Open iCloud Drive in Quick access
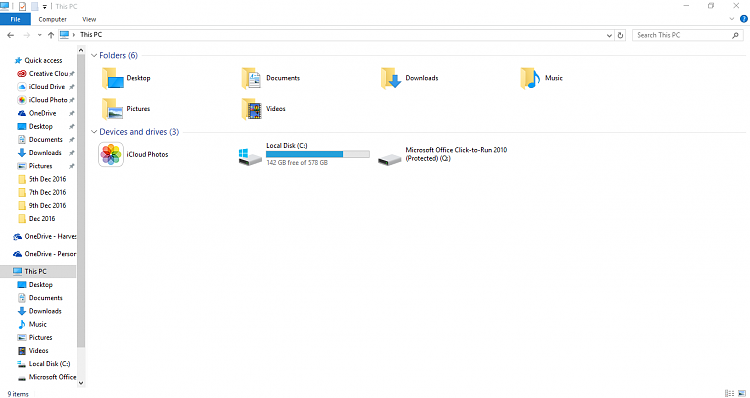750x398 pixels. point(45,87)
